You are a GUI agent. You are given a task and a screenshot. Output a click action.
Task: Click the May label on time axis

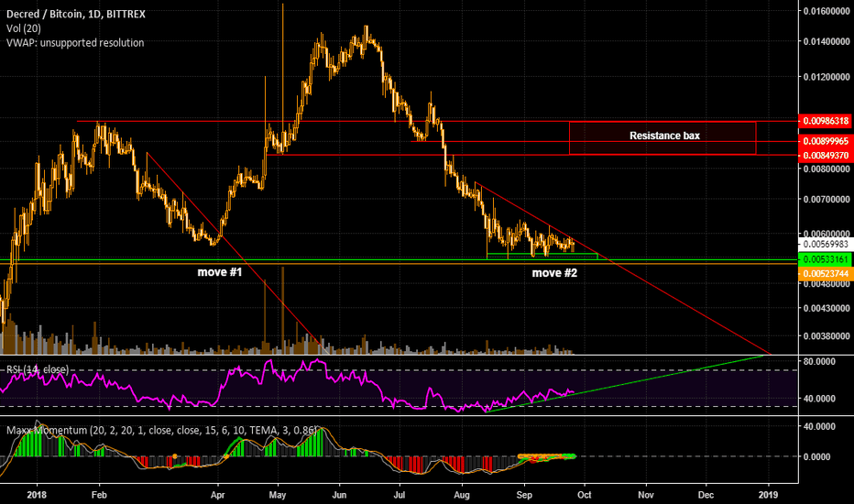tap(278, 495)
